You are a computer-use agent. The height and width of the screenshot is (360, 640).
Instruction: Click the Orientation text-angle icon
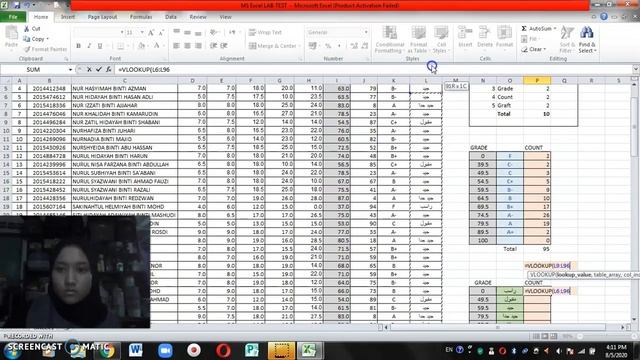coord(213,32)
